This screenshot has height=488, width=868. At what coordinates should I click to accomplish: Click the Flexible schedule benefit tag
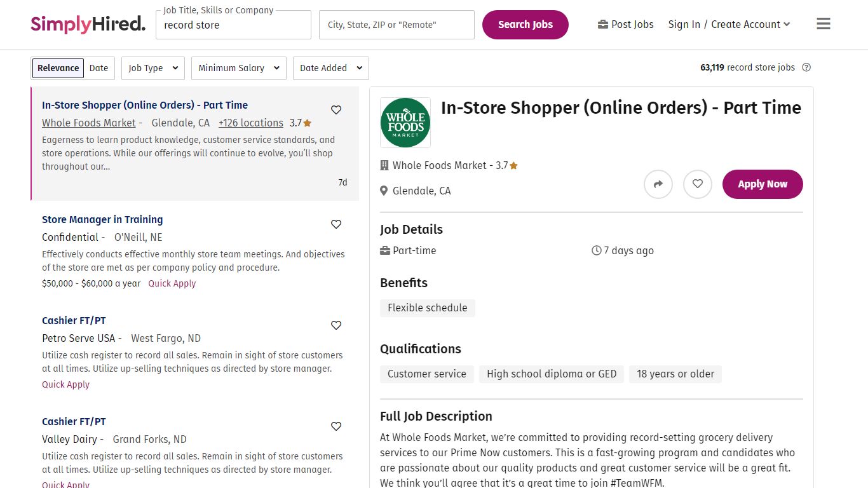click(x=428, y=308)
